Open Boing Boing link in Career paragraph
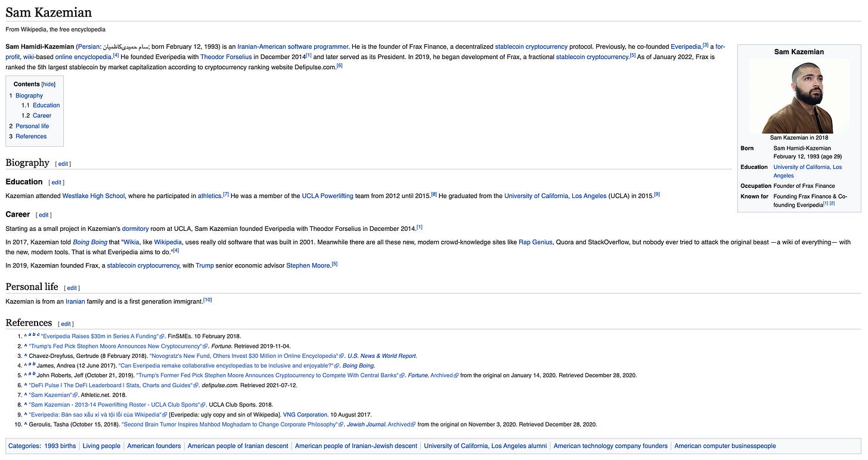 click(89, 242)
